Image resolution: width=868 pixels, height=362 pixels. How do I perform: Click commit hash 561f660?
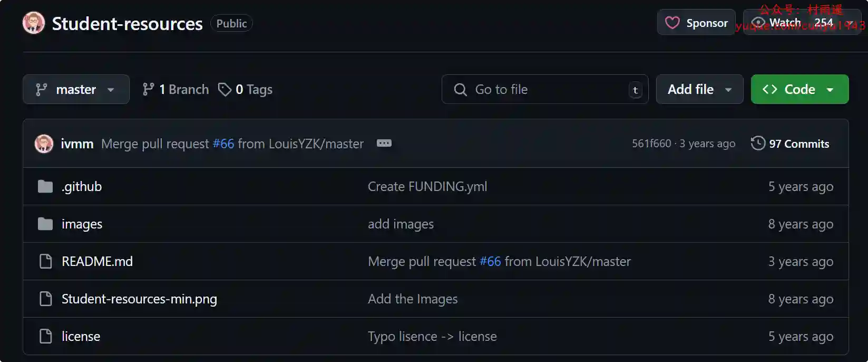(651, 144)
